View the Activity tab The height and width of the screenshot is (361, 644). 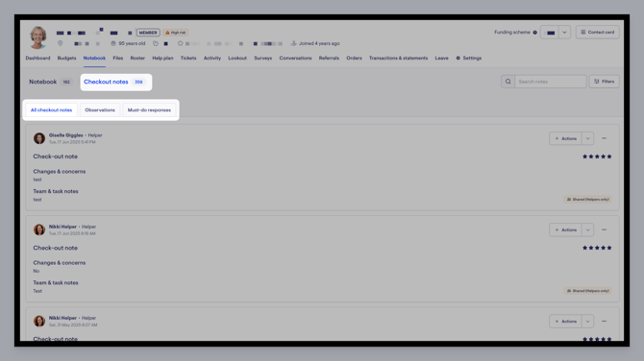pos(212,59)
